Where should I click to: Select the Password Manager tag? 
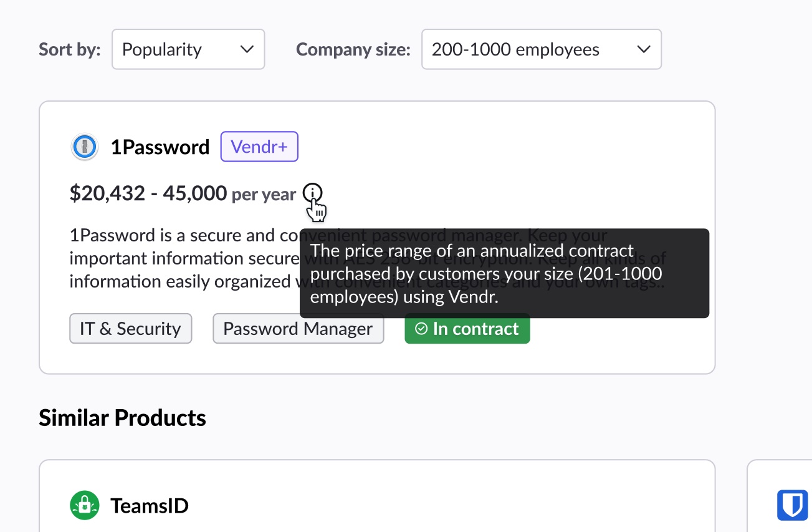[298, 329]
